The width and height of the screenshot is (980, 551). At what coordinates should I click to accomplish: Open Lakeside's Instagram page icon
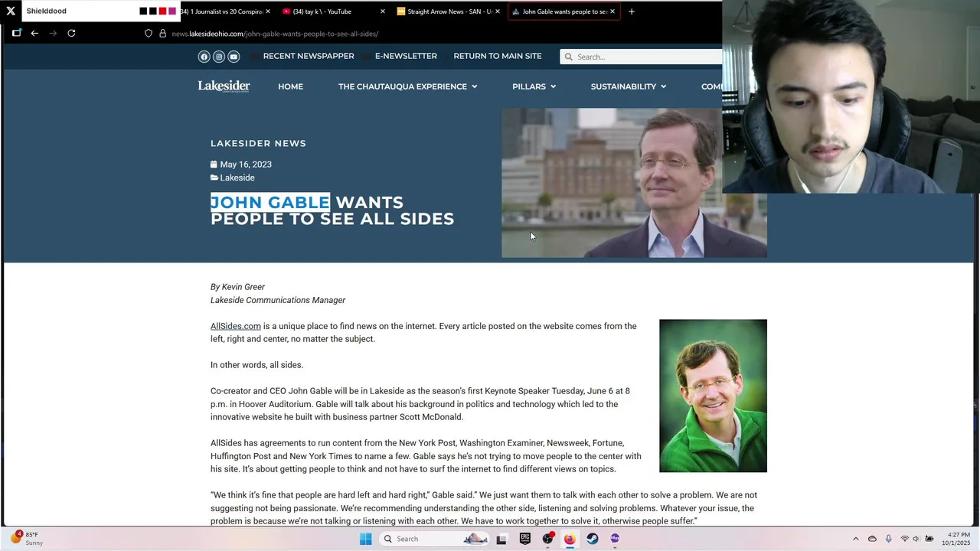coord(219,57)
